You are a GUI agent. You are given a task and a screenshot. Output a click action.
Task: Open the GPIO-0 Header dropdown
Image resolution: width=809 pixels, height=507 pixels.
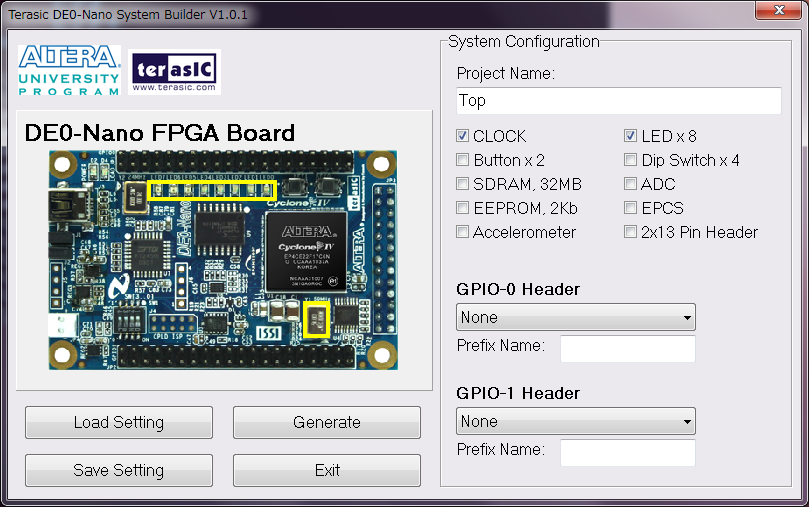[576, 318]
